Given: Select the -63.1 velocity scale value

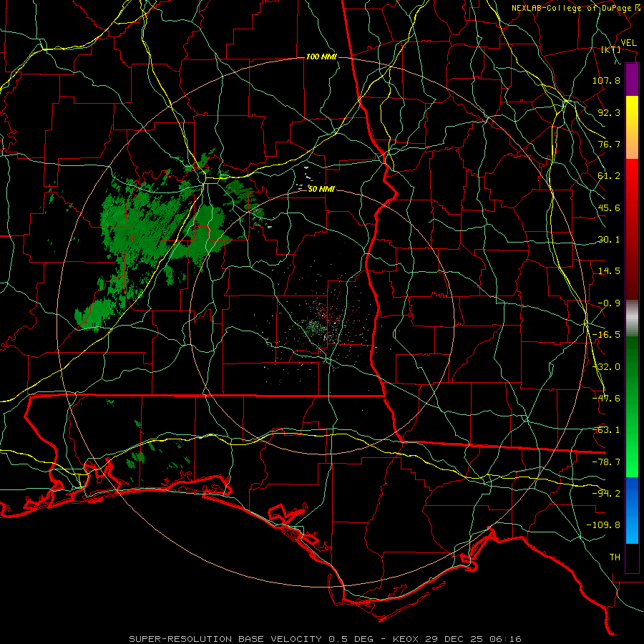Looking at the screenshot, I should click(606, 430).
